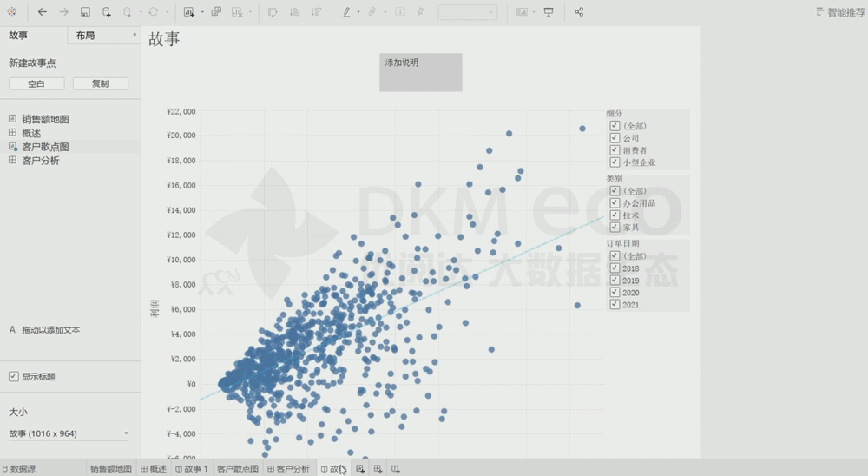868x476 pixels.
Task: Uncheck the 公司 segment filter
Action: click(615, 138)
